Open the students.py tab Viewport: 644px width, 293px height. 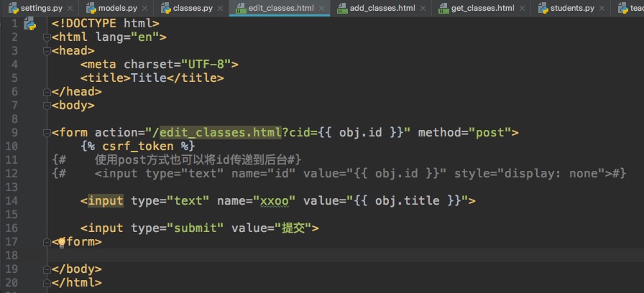tap(572, 8)
